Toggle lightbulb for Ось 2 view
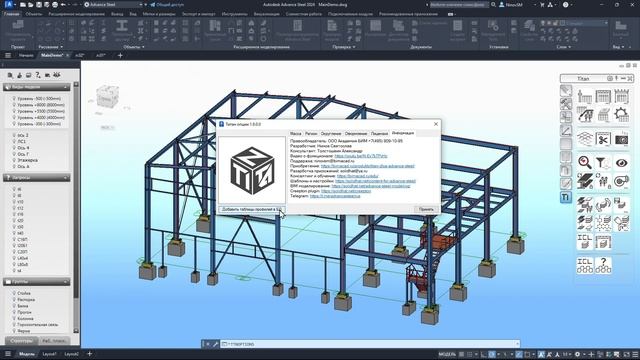 (x=14, y=135)
